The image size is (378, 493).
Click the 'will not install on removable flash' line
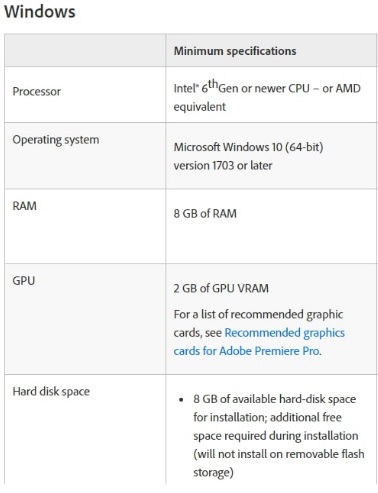pos(279,454)
